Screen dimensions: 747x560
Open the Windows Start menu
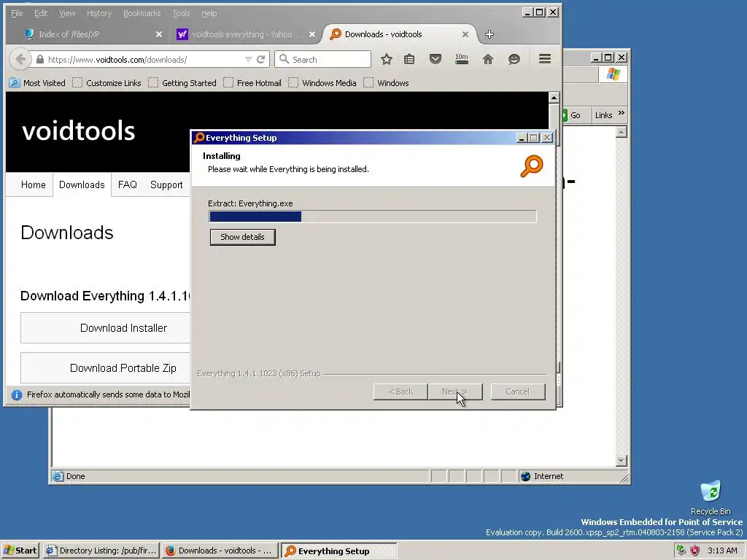(x=20, y=551)
